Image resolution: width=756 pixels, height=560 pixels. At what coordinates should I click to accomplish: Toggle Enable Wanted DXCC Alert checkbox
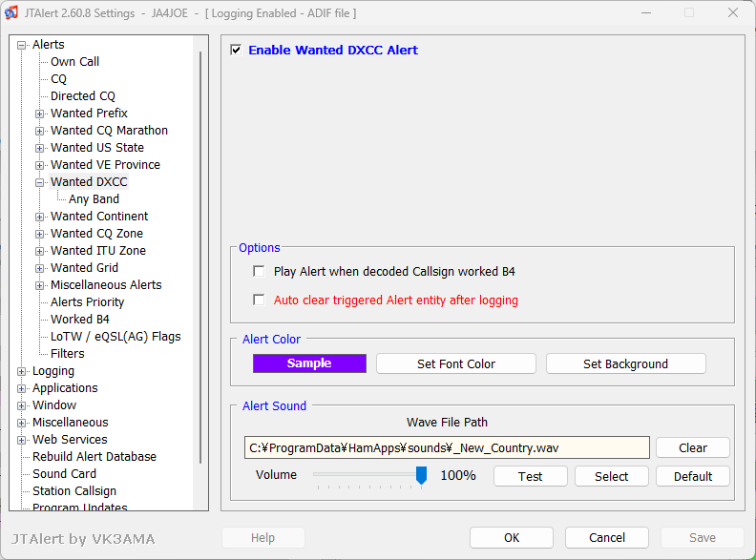(236, 50)
